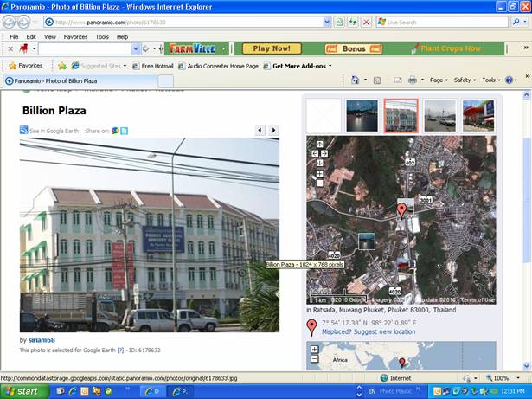Click the Free Hotmail favorites link
The width and height of the screenshot is (532, 399).
click(x=153, y=66)
